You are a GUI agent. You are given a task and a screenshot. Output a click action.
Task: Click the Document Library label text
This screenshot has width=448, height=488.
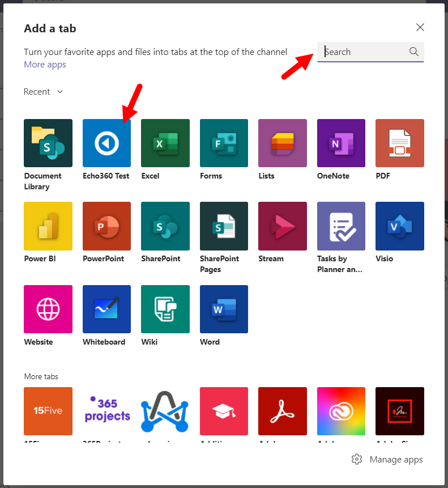pyautogui.click(x=42, y=181)
